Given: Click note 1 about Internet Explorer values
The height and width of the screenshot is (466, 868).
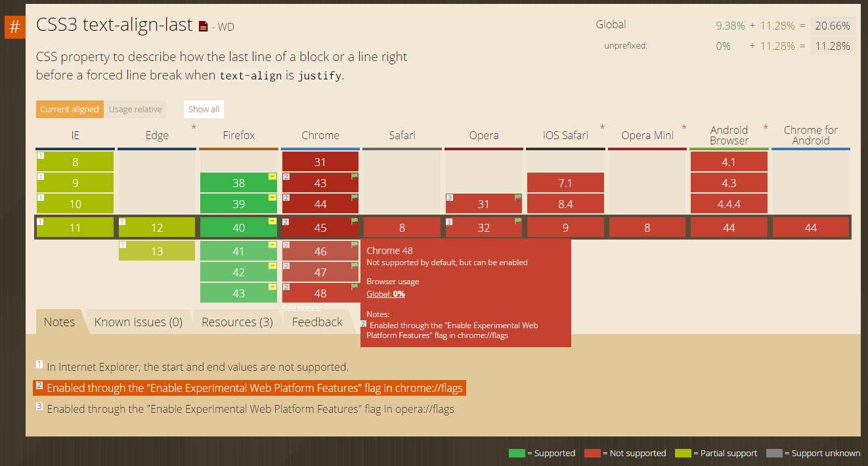Looking at the screenshot, I should coord(192,367).
